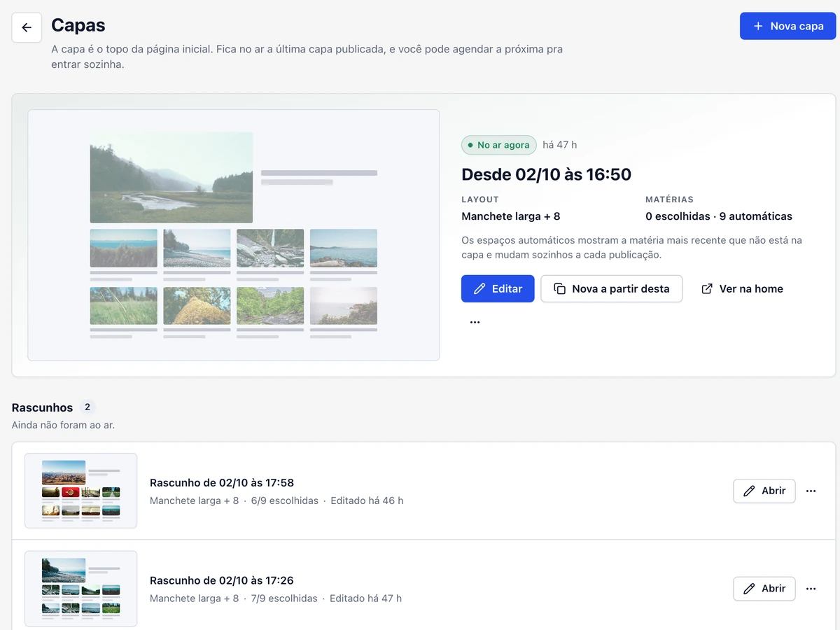Open the draft titled Rascunho de 02/10 às 17:26
840x630 pixels.
click(222, 580)
